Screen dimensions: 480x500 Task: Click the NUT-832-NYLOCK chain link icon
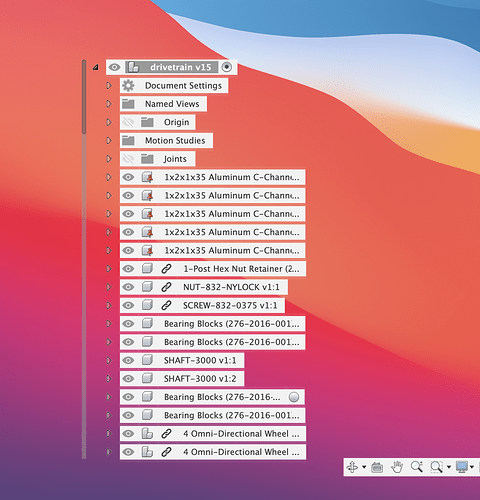[x=166, y=287]
